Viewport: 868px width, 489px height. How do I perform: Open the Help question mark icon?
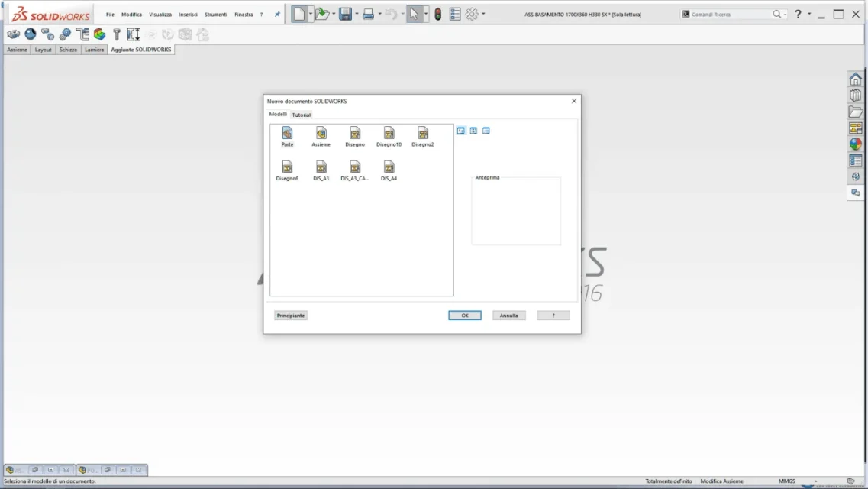click(798, 15)
